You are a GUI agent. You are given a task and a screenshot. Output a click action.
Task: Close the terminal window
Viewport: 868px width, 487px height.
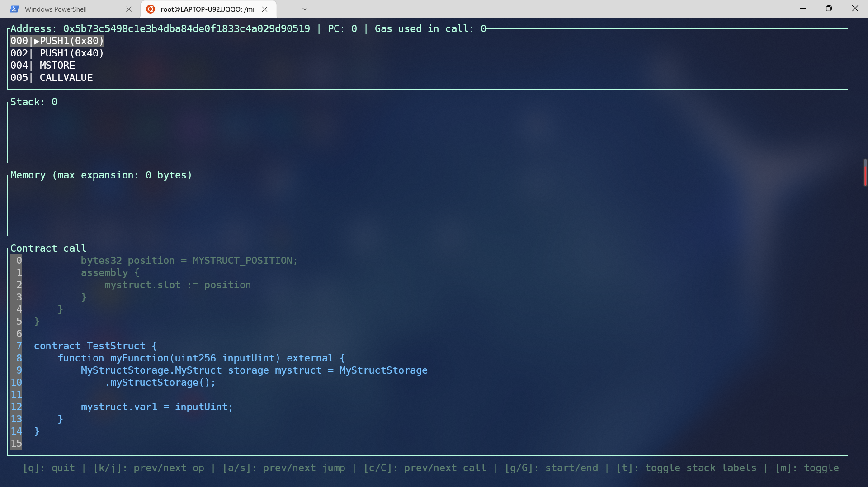point(855,9)
